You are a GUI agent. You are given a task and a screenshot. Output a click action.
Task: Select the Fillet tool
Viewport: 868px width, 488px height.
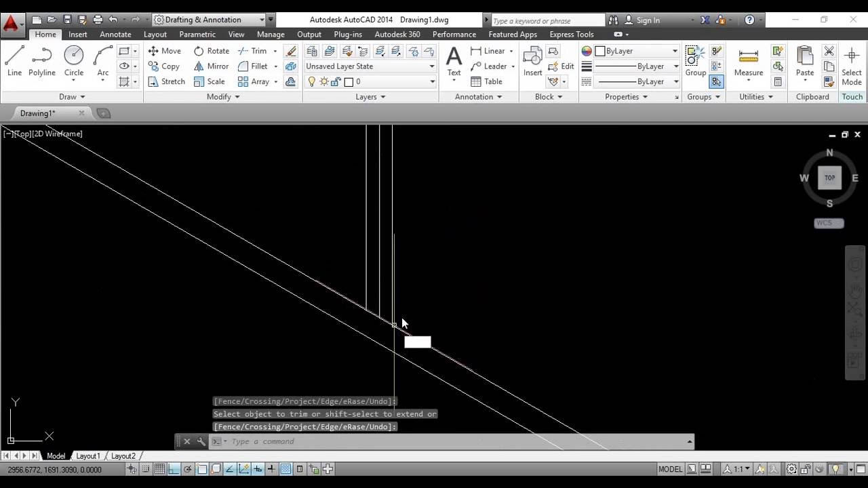[x=253, y=66]
